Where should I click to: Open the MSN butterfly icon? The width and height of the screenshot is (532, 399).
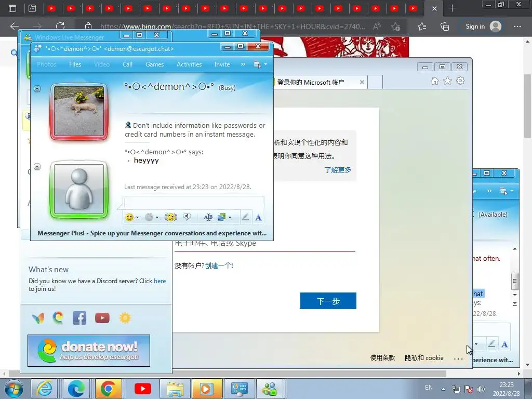(38, 318)
